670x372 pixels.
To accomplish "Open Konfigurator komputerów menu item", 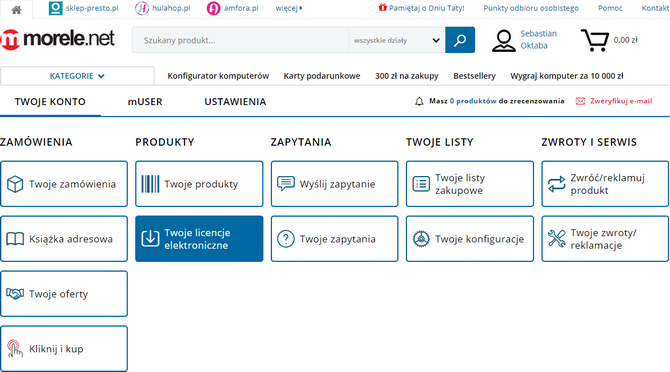I will 218,76.
